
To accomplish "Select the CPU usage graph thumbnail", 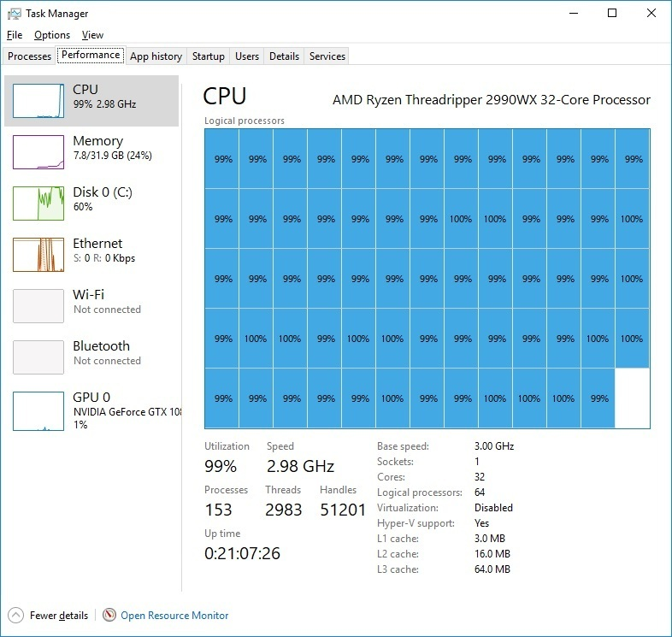I will point(38,101).
